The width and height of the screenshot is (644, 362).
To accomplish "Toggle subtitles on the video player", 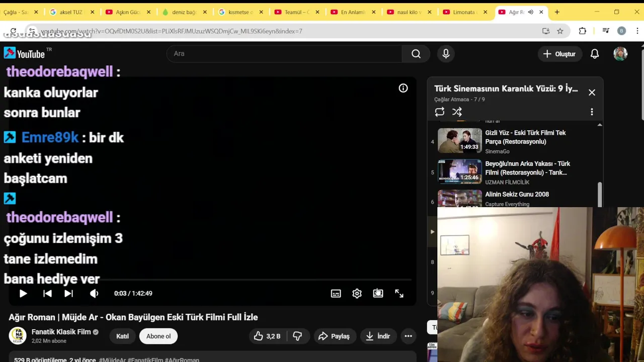I will coord(336,294).
